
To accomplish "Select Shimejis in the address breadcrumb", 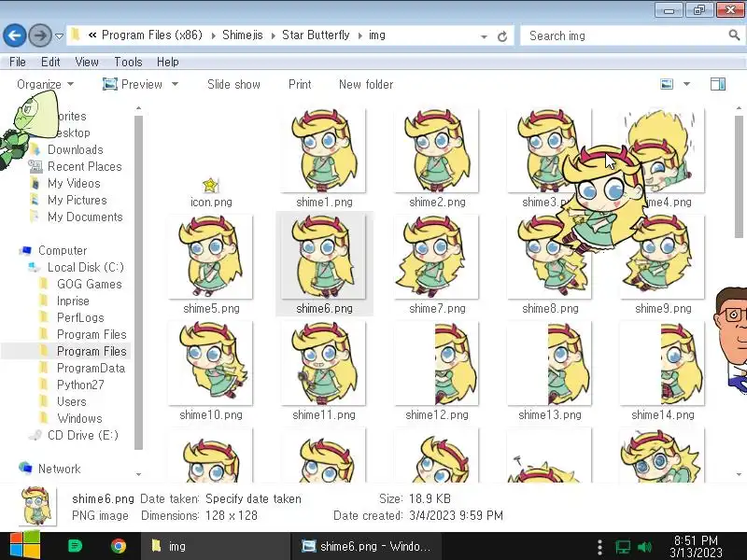I will point(243,35).
